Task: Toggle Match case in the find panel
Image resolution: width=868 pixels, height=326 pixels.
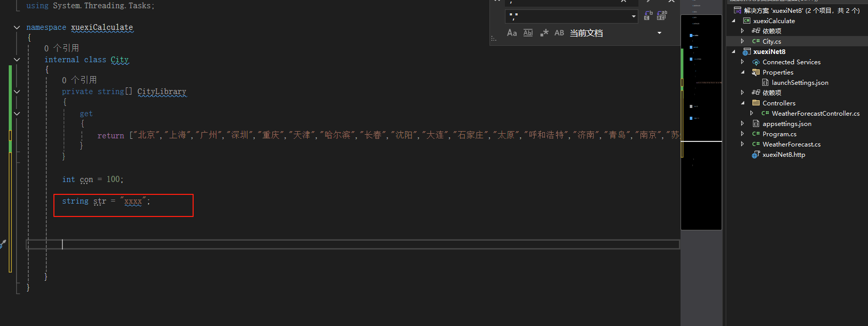Action: coord(512,33)
